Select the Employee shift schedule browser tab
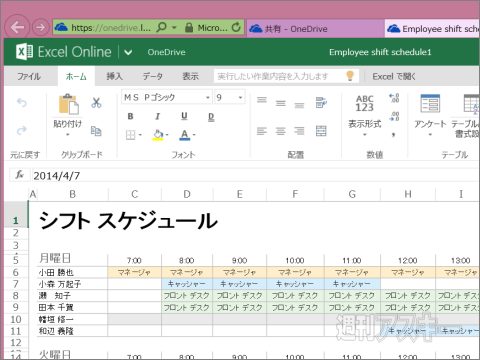 [432, 29]
